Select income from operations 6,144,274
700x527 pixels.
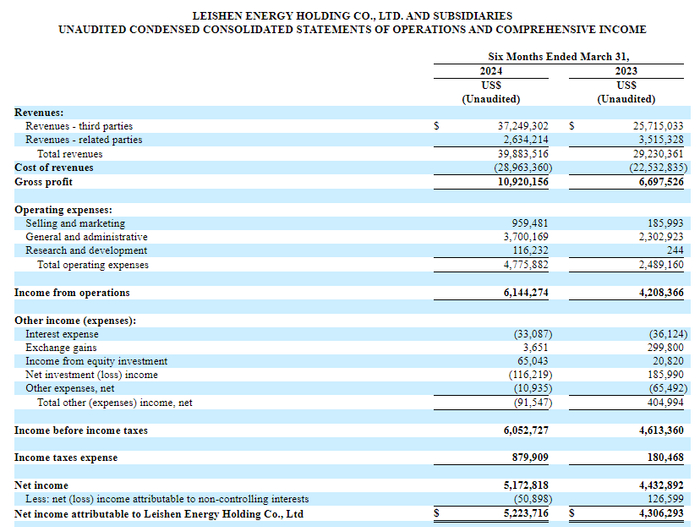(525, 293)
